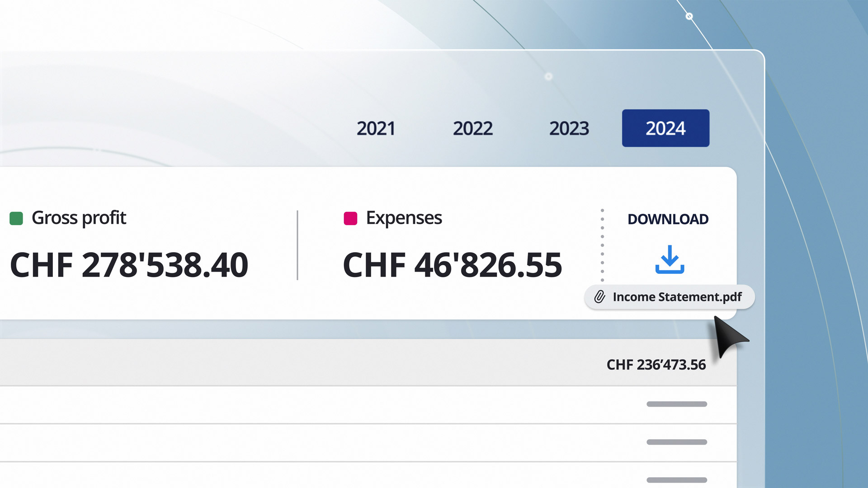
Task: Click the CHF 236'473.56 total value
Action: 656,365
